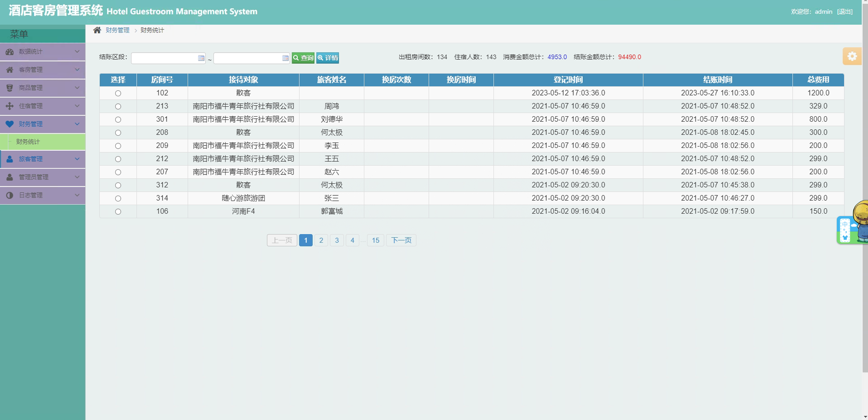Click the contrast icon beside 日志管理

(x=10, y=195)
